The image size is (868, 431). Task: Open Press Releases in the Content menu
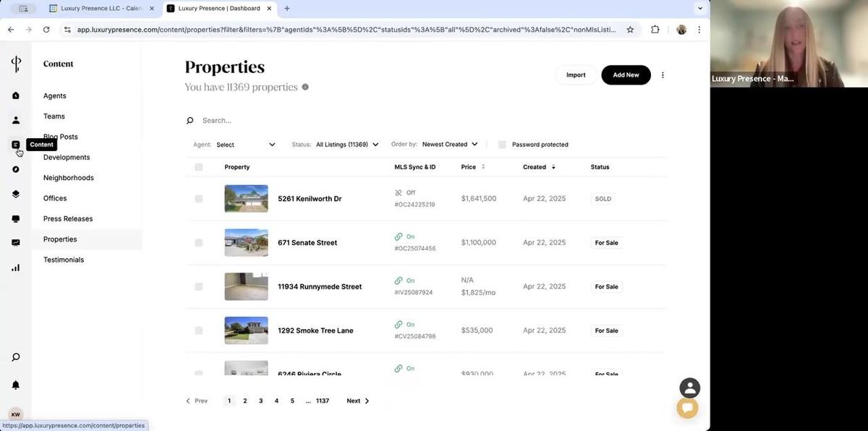coord(68,219)
